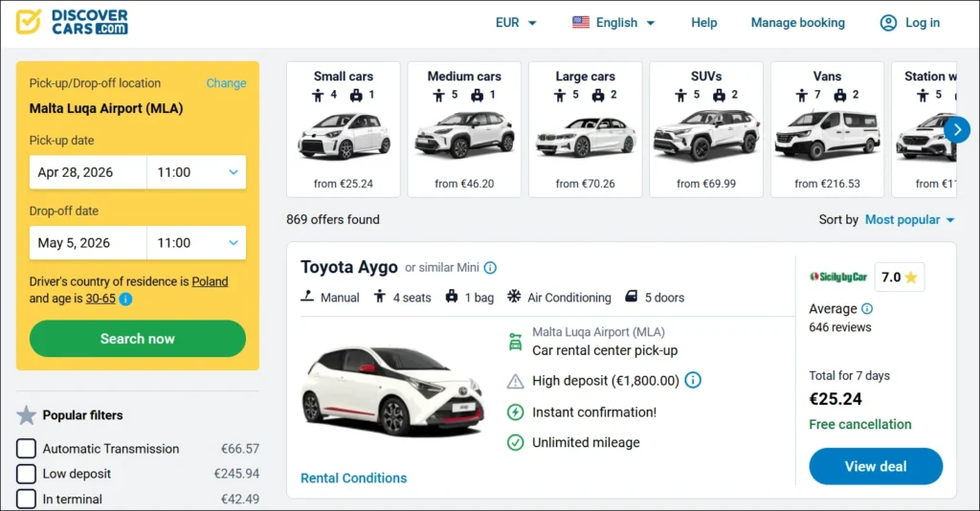Click the next arrow in car category carousel

click(x=957, y=130)
